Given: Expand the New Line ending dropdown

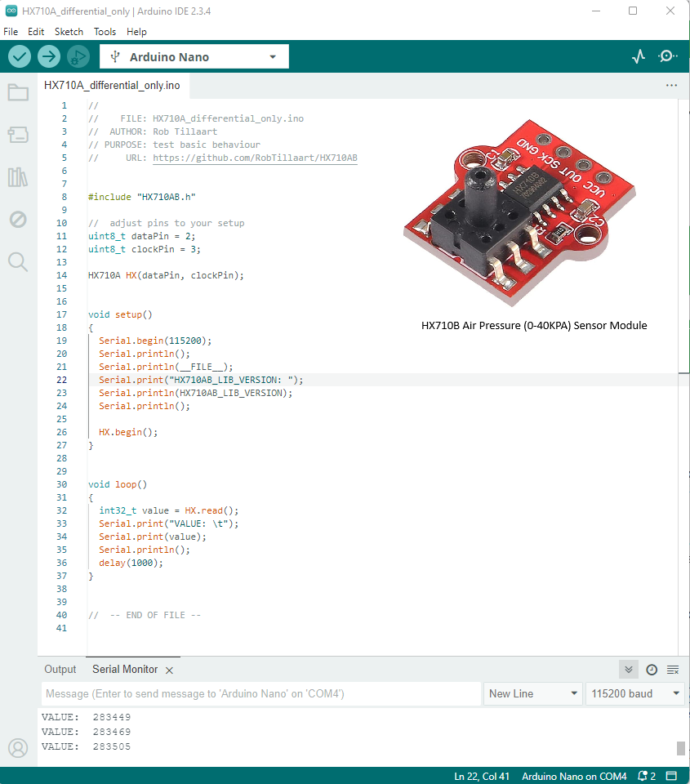Looking at the screenshot, I should 533,694.
